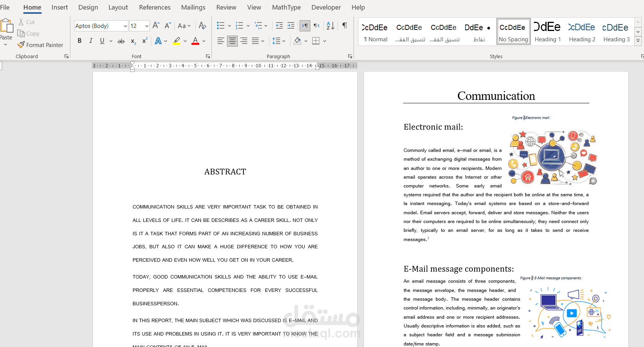
Task: Insert a numbered list
Action: tap(240, 26)
